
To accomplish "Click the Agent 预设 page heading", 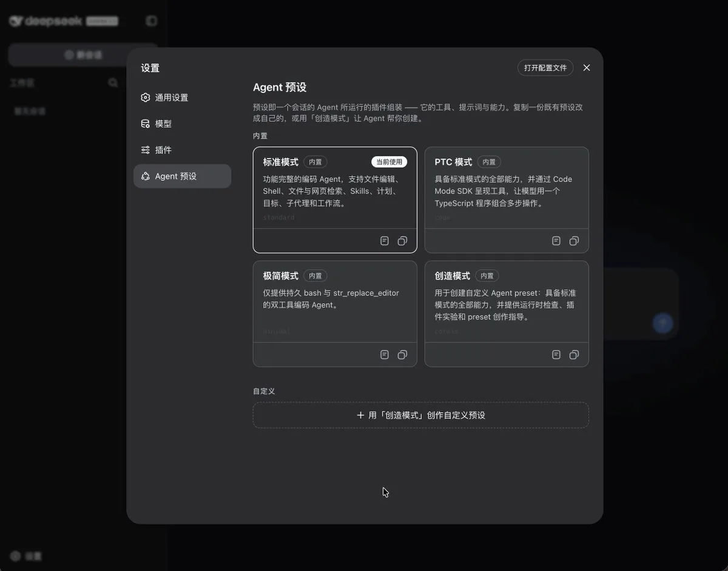I will point(280,87).
